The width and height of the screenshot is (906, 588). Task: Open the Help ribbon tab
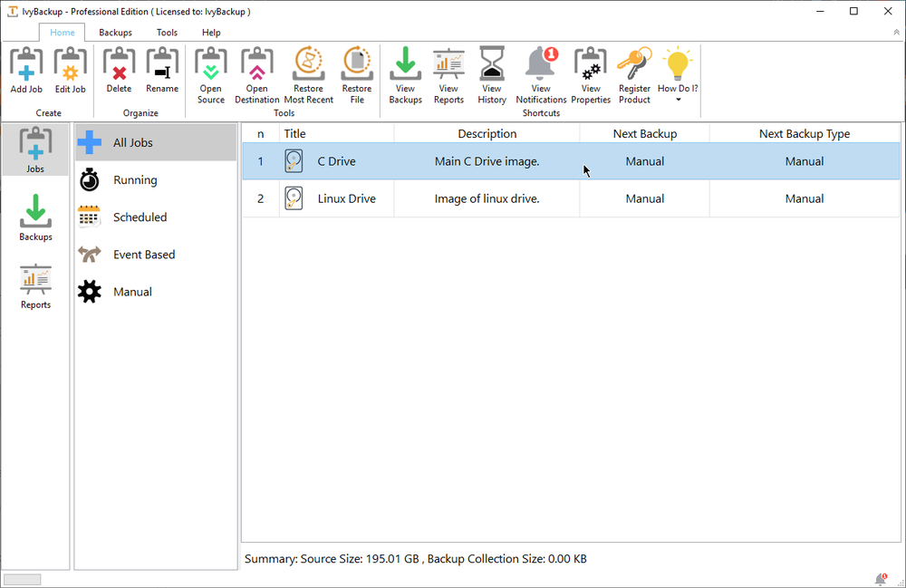pos(211,33)
